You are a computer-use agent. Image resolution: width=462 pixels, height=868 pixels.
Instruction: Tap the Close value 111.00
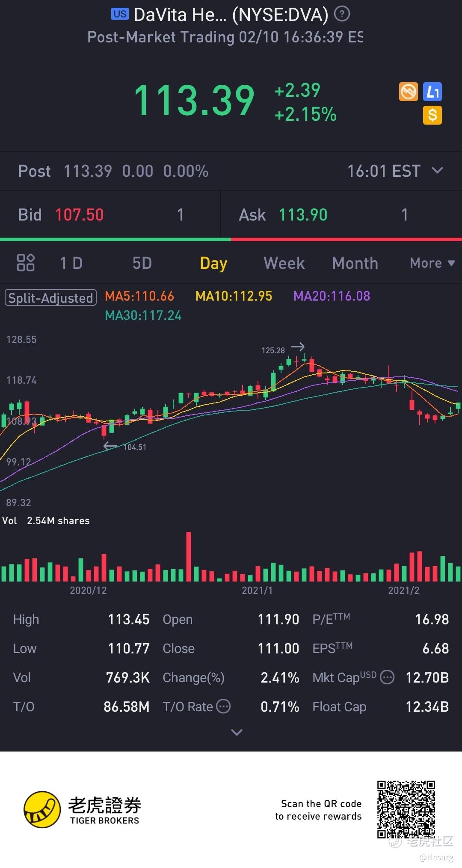(278, 648)
